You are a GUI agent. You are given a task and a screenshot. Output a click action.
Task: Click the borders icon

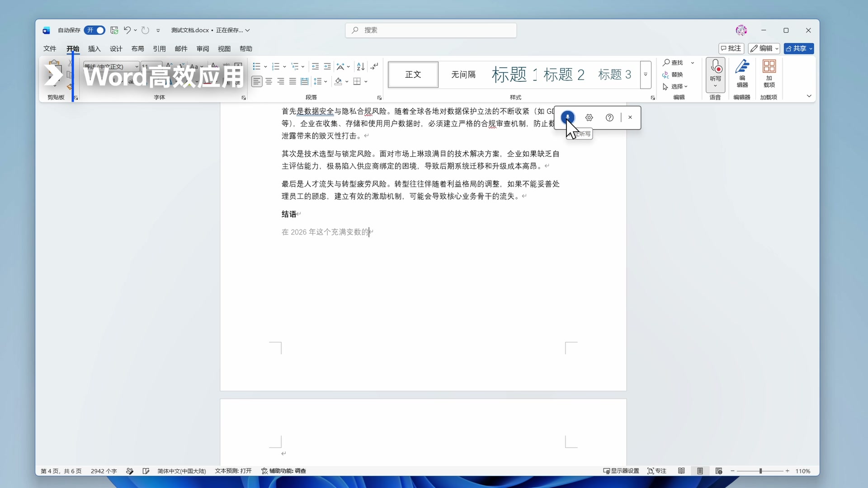pos(357,81)
